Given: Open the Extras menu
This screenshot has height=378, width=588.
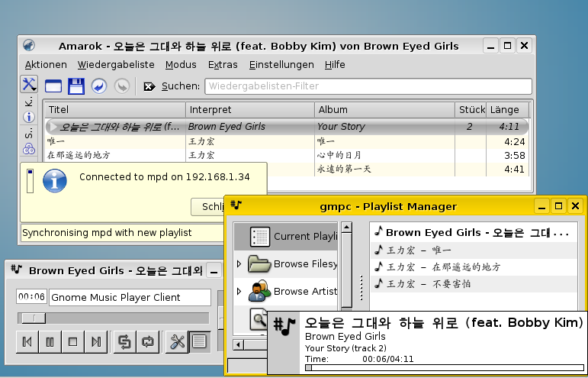Looking at the screenshot, I should pos(223,65).
